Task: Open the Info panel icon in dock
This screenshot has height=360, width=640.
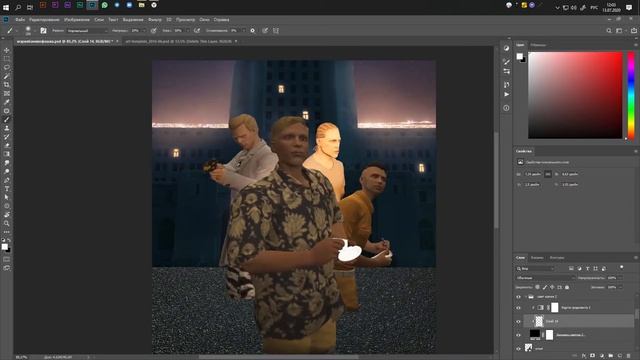Action: pos(507,108)
